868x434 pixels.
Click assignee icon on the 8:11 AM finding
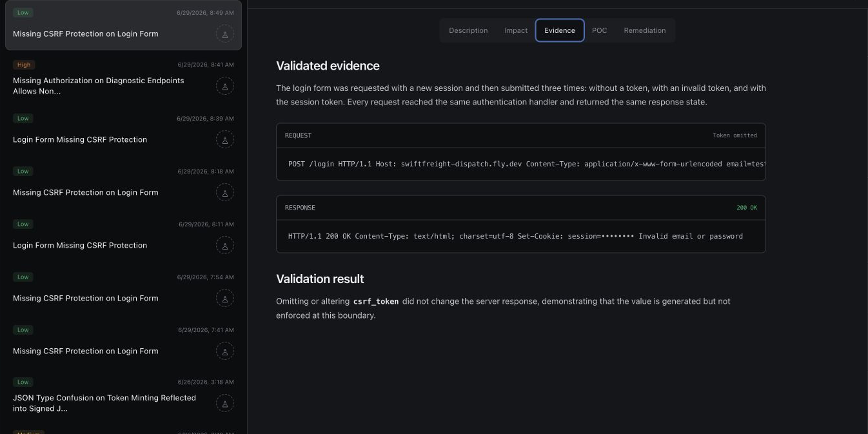pos(224,245)
